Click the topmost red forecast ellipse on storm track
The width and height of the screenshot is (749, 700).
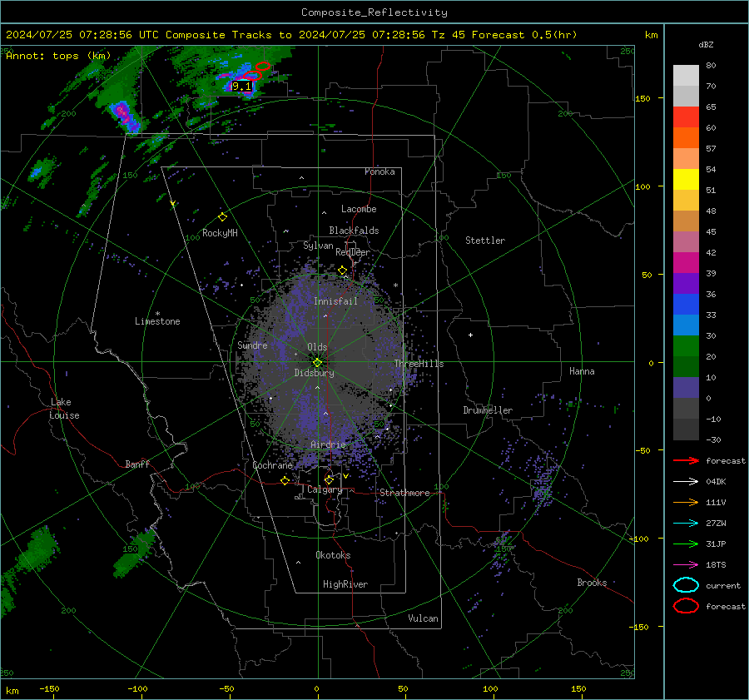pos(263,66)
